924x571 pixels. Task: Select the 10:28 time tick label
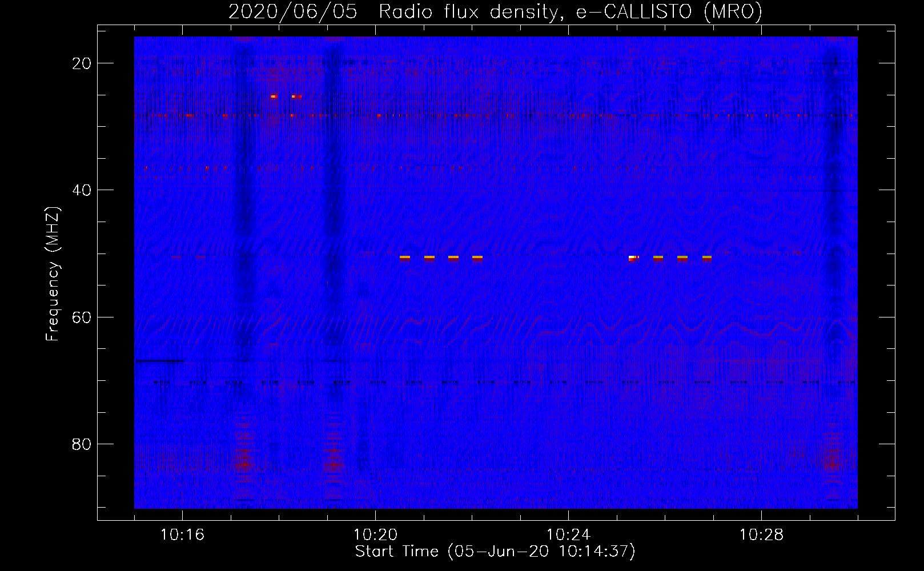tap(761, 535)
